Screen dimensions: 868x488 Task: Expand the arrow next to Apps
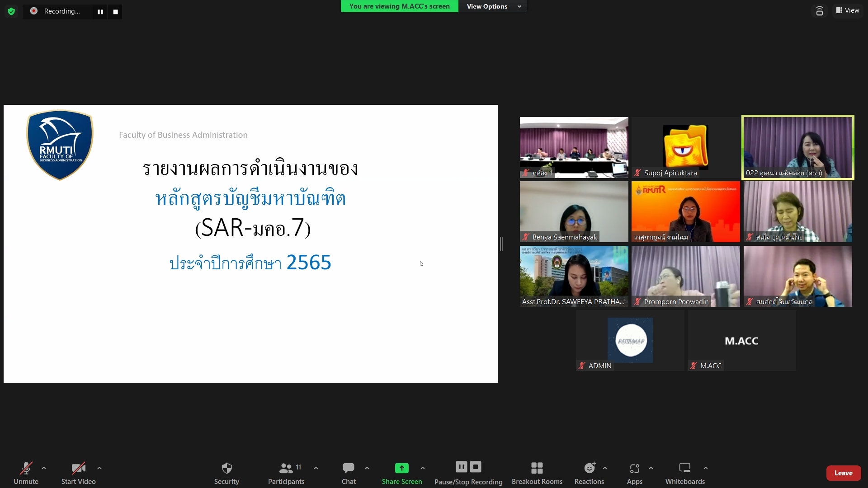[651, 468]
